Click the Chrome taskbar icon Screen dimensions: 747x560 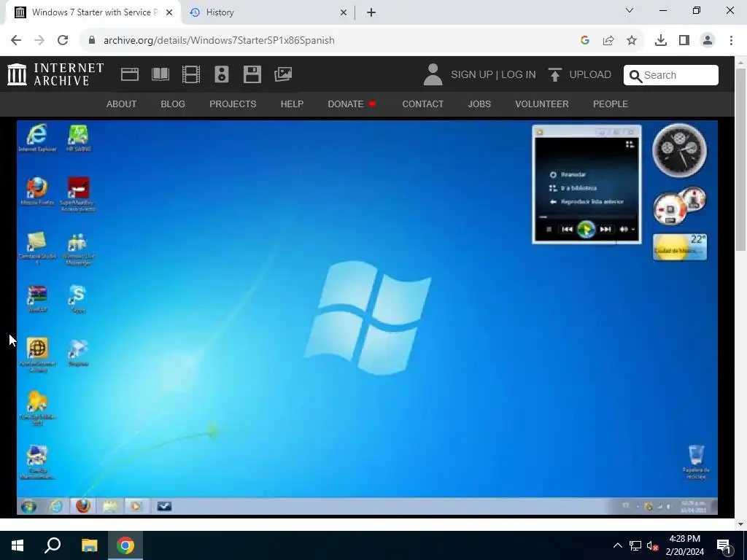tap(125, 545)
